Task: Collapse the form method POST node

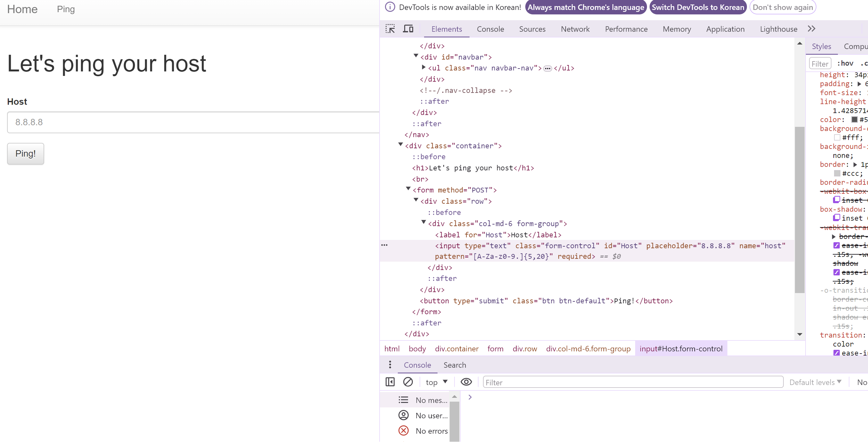Action: tap(408, 189)
